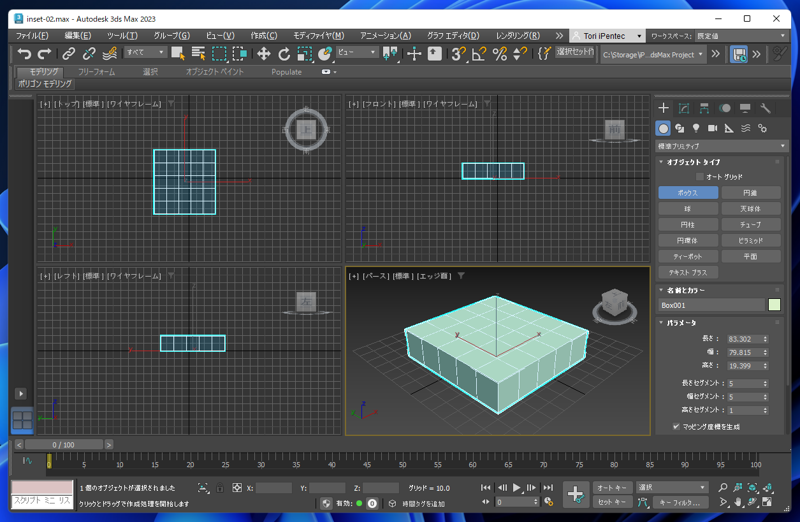Screen dimensions: 800x522
Task: Open the Hierarchy panel tab icon
Action: (x=704, y=108)
